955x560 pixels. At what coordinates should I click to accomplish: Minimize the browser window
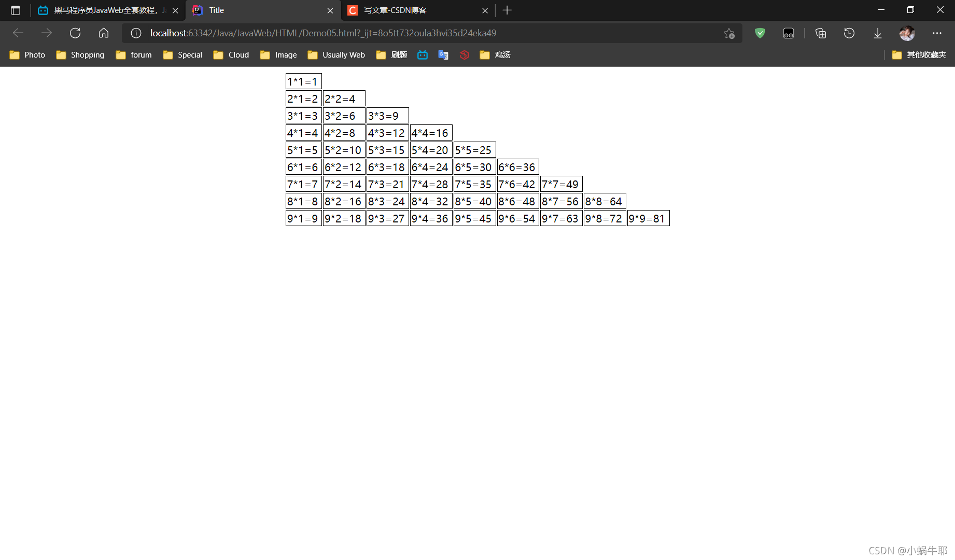tap(881, 10)
